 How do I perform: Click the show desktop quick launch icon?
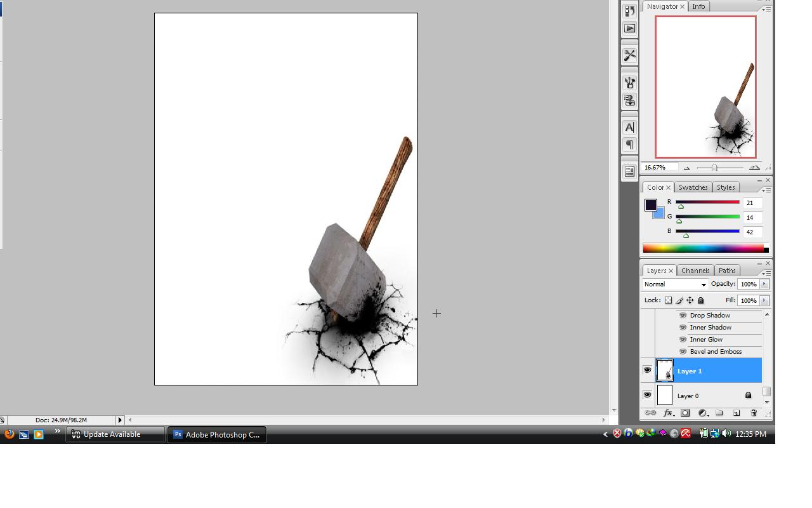pos(24,434)
